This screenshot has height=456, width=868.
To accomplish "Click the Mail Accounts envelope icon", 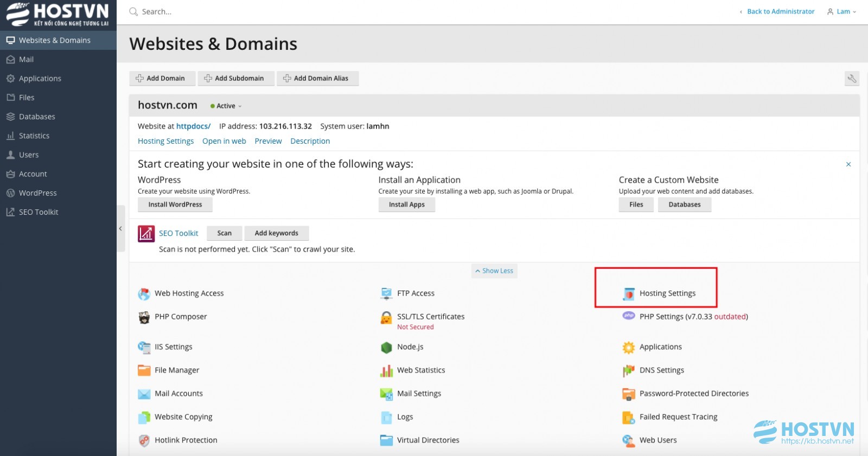I will click(x=144, y=394).
